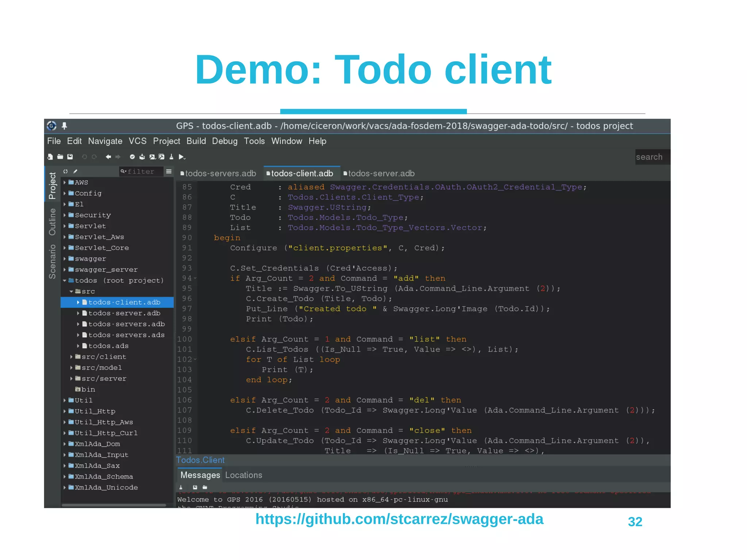Image resolution: width=747 pixels, height=560 pixels.
Task: Expand the todos-server.adb file node
Action: [78, 313]
